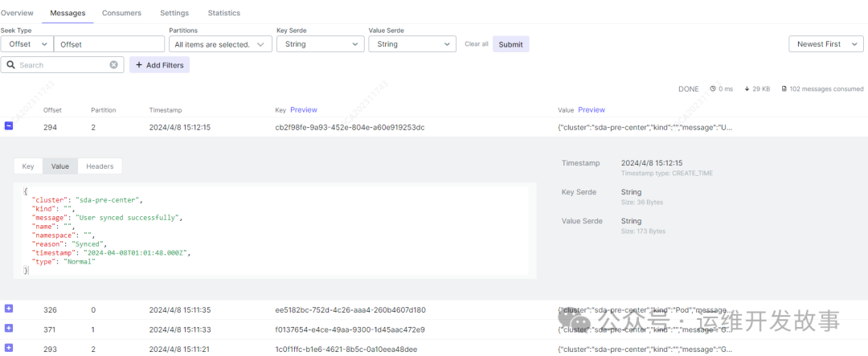
Task: Click timestamp 2024/4/8 15:11:35 in the table
Action: point(179,309)
